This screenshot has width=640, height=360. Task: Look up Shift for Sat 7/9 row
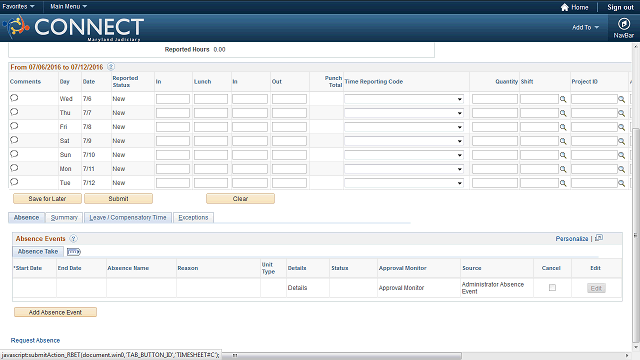click(x=563, y=141)
